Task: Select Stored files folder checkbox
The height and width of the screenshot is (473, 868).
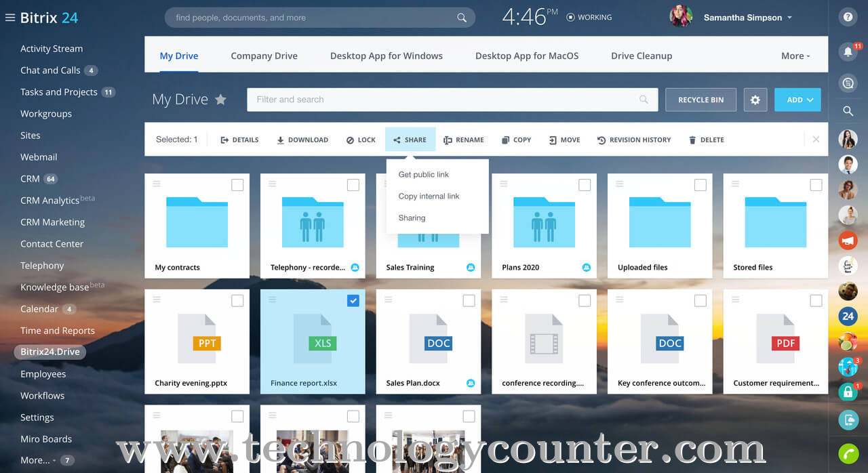Action: pos(816,185)
